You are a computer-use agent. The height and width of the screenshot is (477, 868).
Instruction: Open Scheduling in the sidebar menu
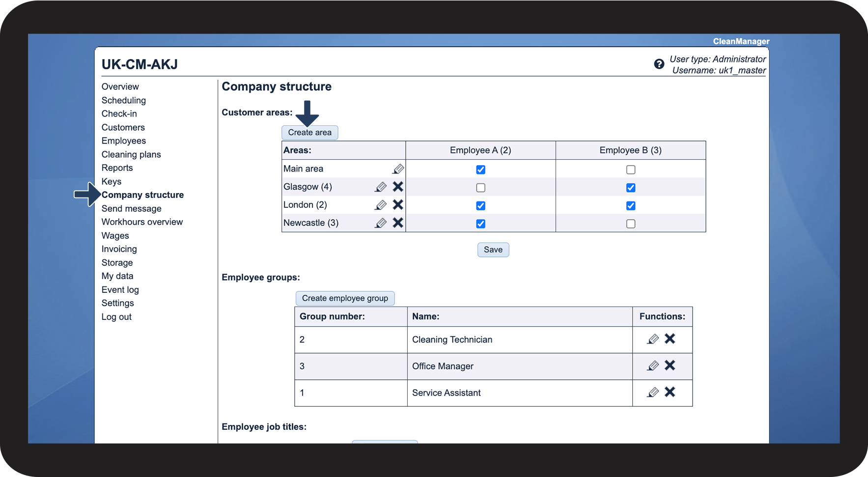point(124,100)
